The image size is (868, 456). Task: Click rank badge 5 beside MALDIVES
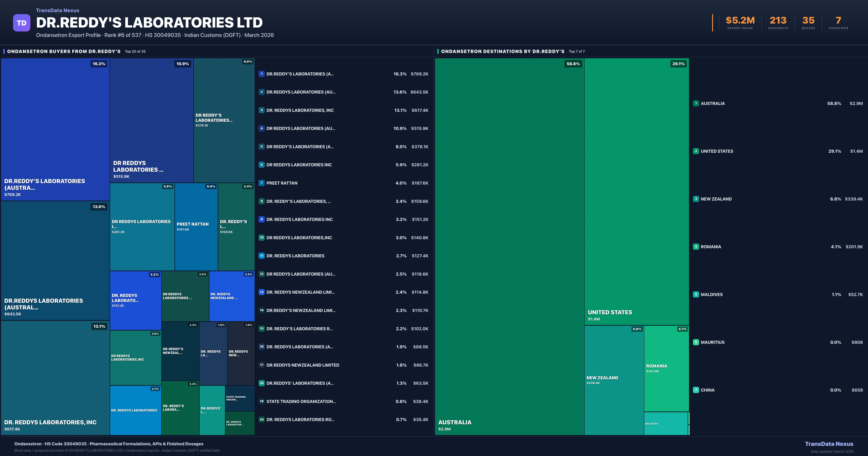click(x=696, y=294)
